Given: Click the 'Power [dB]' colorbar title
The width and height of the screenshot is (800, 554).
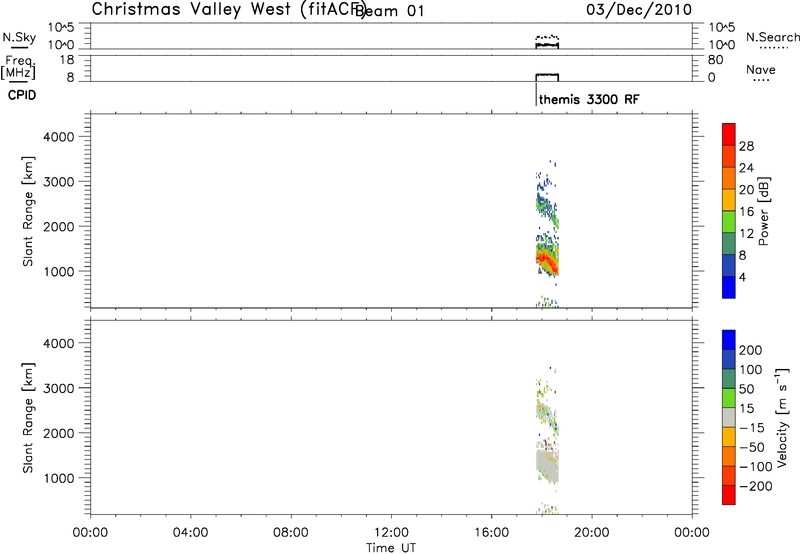Looking at the screenshot, I should pyautogui.click(x=763, y=211).
